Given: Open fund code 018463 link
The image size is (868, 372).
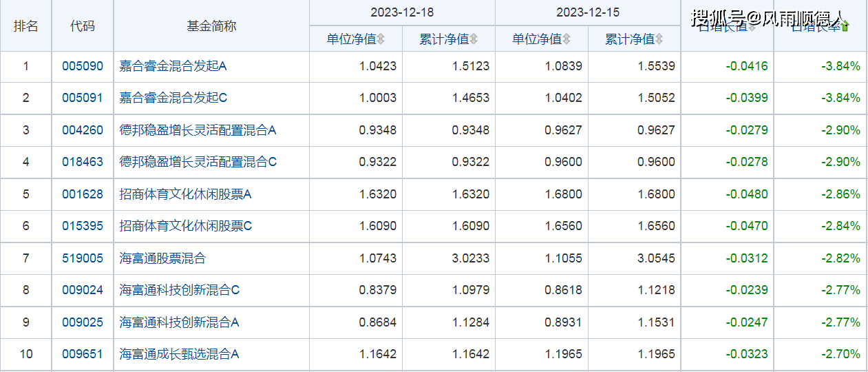Looking at the screenshot, I should pos(83,162).
